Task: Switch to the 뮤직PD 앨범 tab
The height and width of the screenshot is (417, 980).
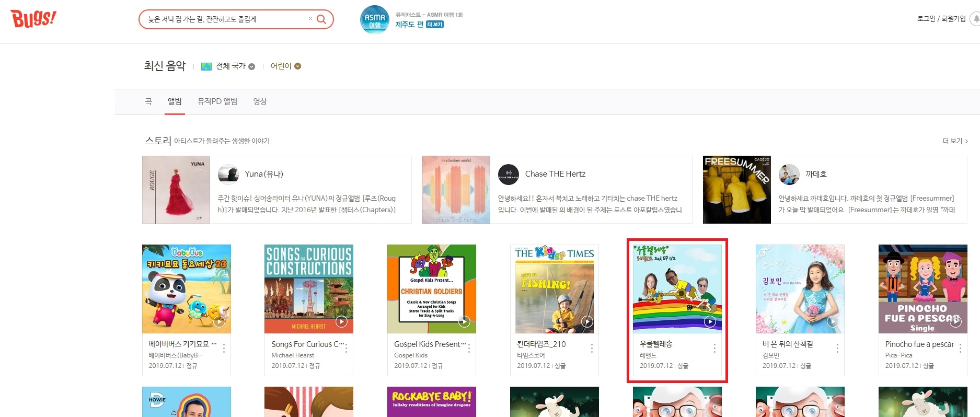Action: [x=217, y=101]
